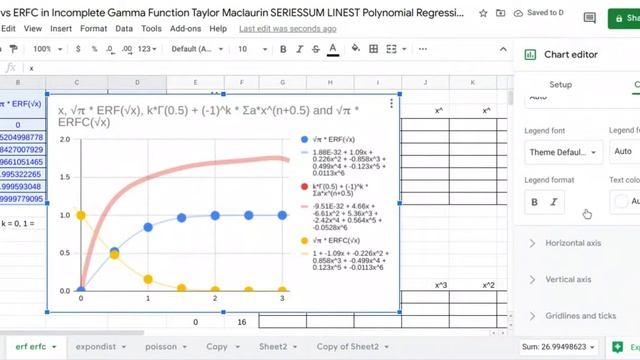Open the text color picker

[x=333, y=49]
